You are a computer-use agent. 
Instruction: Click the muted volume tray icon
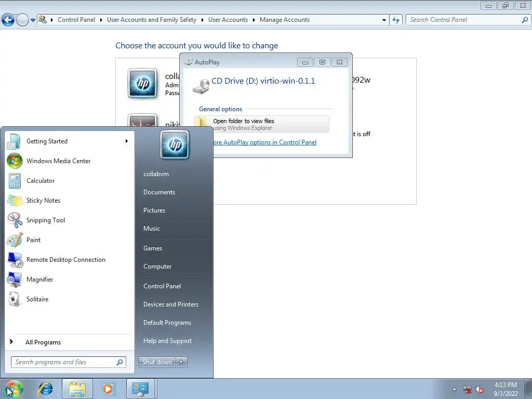click(x=480, y=390)
